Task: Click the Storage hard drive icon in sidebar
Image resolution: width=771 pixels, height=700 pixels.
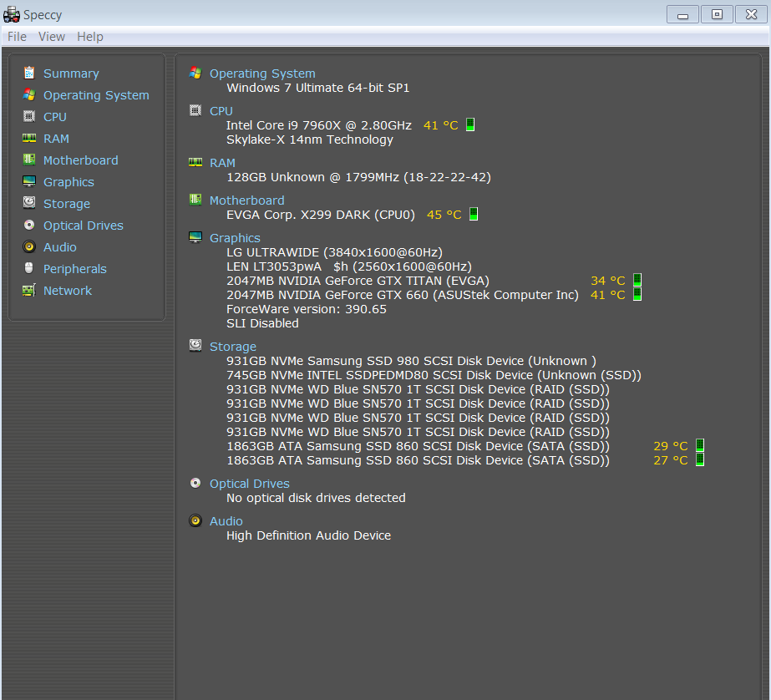Action: (x=29, y=202)
